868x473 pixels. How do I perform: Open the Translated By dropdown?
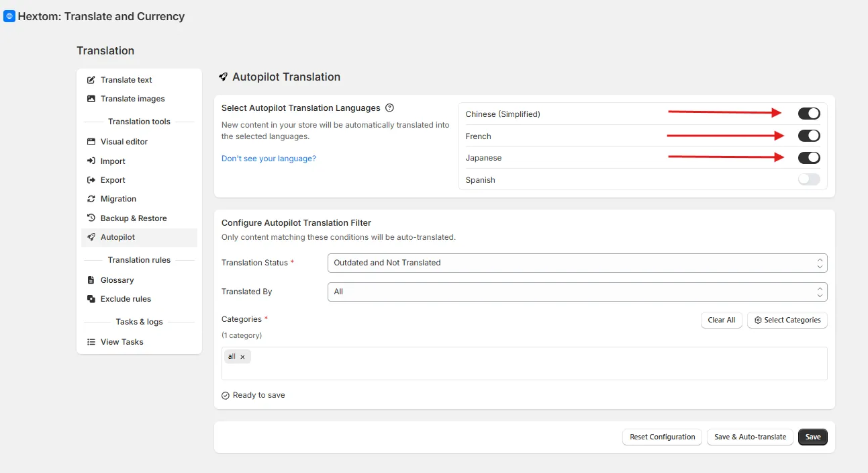(577, 292)
